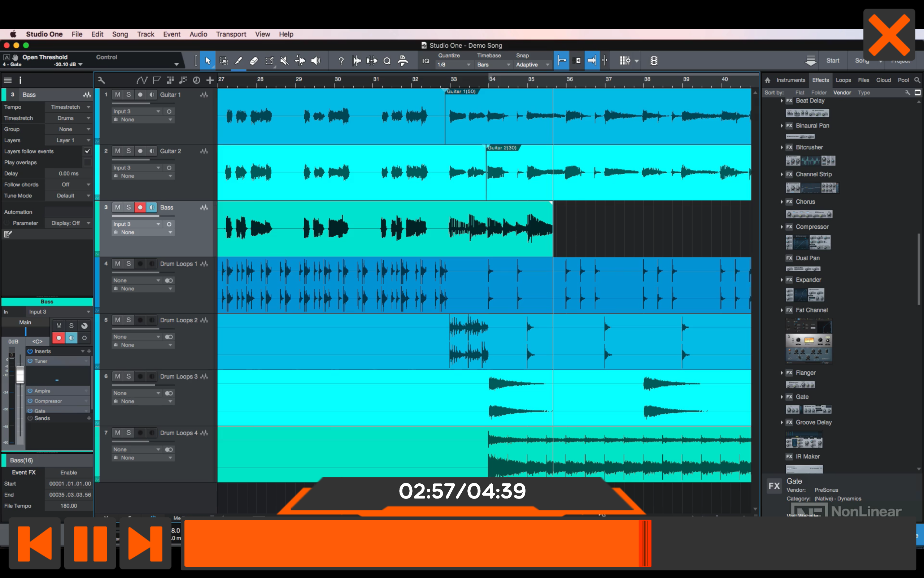Enable Play overlaps checkbox
924x578 pixels.
[x=87, y=163]
